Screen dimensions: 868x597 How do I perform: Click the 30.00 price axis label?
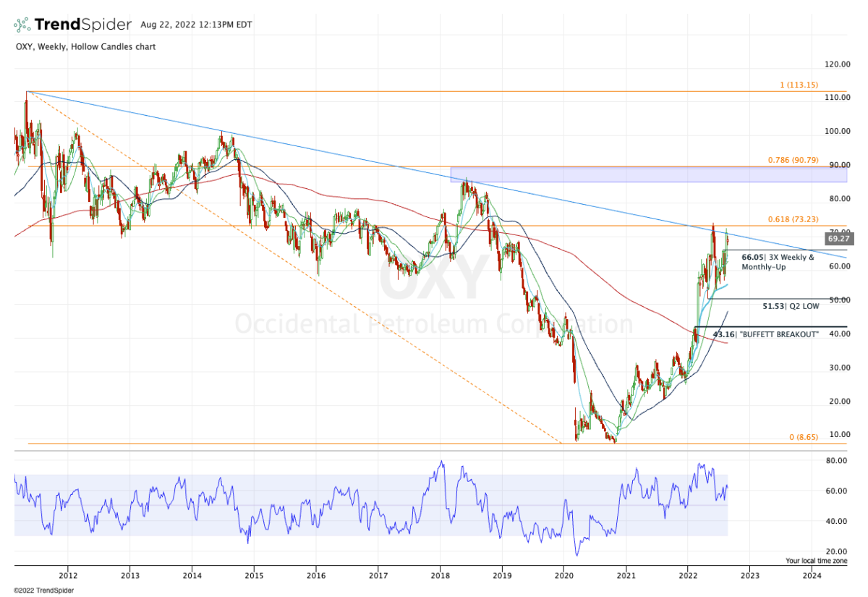pos(839,368)
